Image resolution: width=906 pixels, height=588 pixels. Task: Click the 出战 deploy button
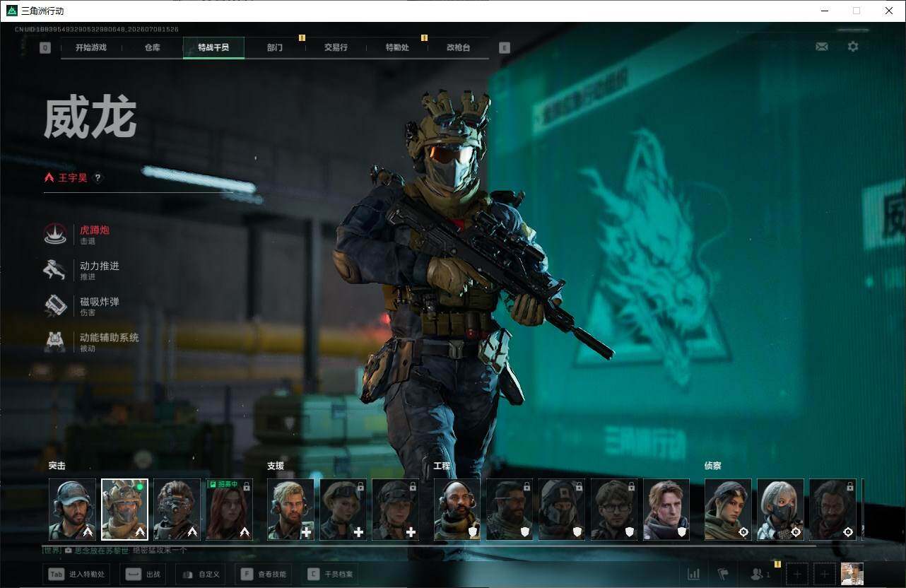(x=143, y=574)
